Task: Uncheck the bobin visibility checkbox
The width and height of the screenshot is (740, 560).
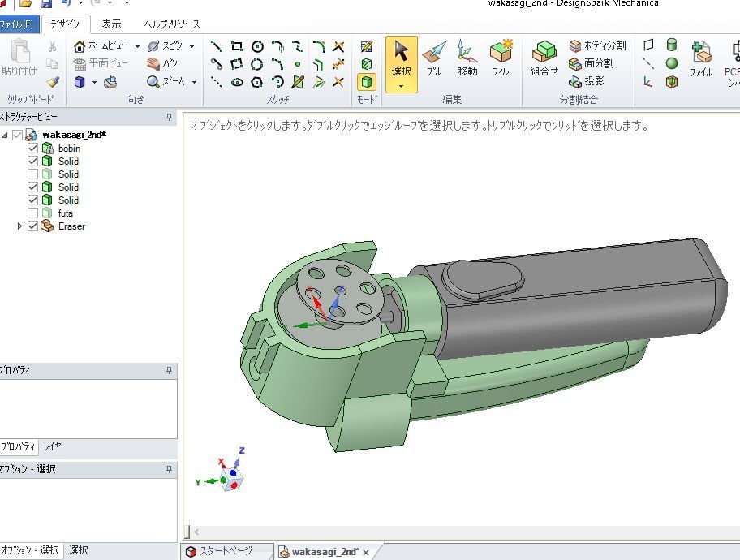Action: tap(33, 149)
